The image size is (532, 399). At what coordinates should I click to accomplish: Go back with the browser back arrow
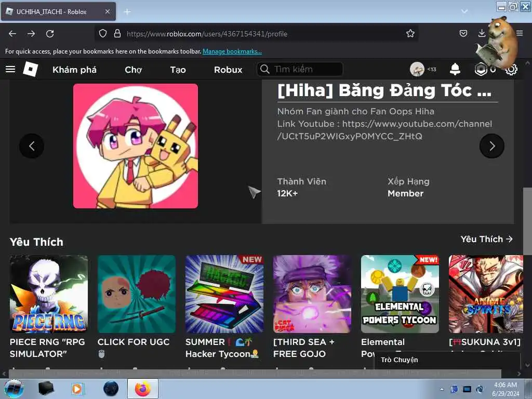click(12, 34)
